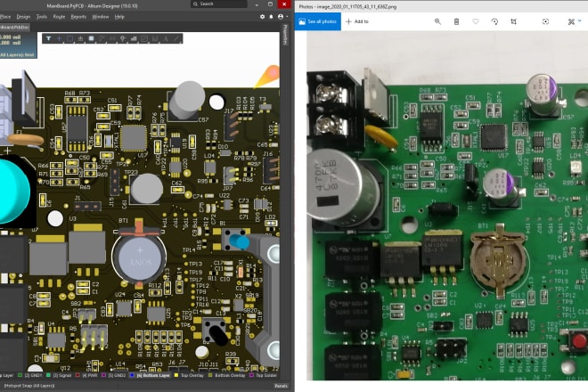Choose the selection rectangle tool in Altium's active bar
Image resolution: width=588 pixels, height=392 pixels.
click(69, 38)
